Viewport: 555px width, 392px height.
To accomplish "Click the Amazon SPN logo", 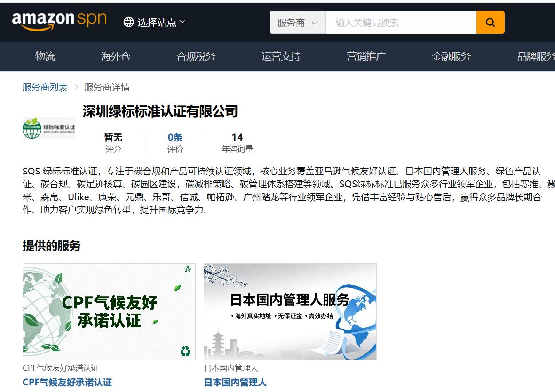I will (59, 21).
